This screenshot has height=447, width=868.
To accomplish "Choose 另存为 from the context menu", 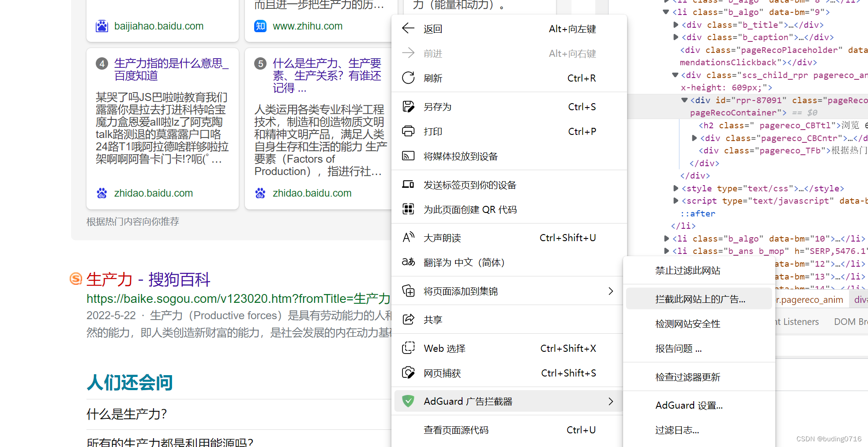I will tap(509, 107).
